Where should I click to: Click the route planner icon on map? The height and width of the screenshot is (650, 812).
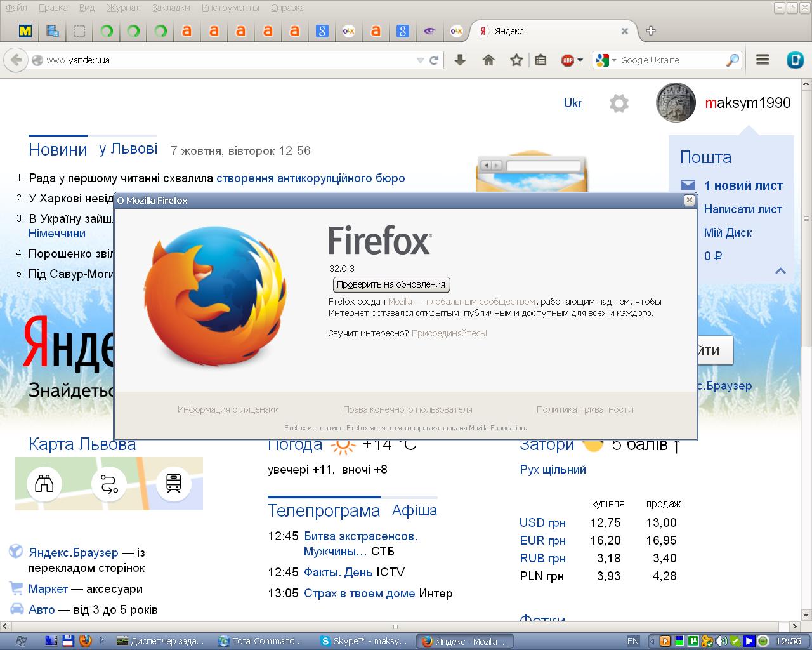point(109,484)
